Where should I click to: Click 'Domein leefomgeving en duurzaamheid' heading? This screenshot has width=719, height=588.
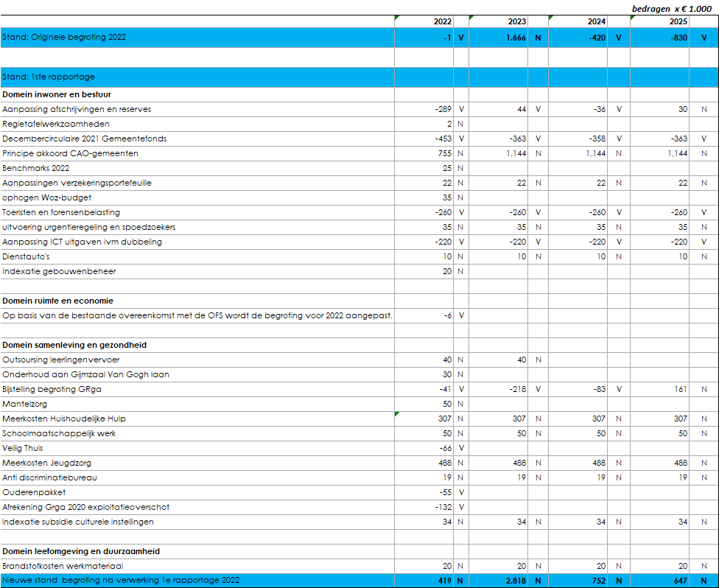click(81, 551)
